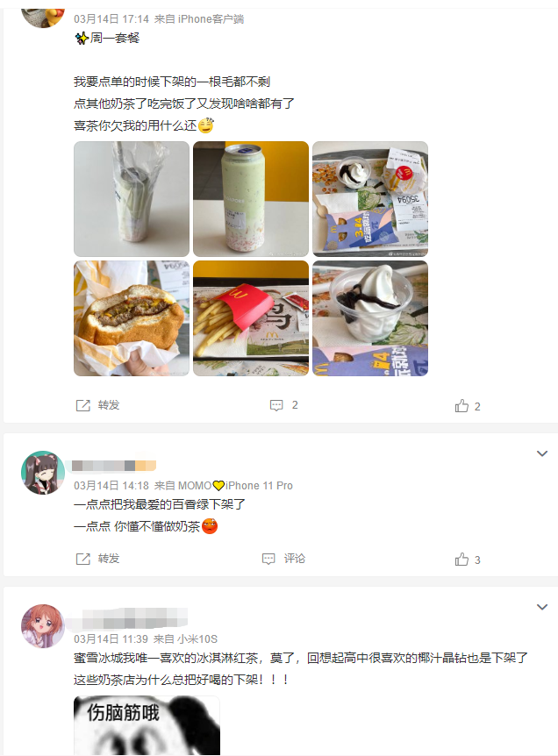Open the sundae close-up photo
Screen dimensions: 558x756
click(x=370, y=318)
